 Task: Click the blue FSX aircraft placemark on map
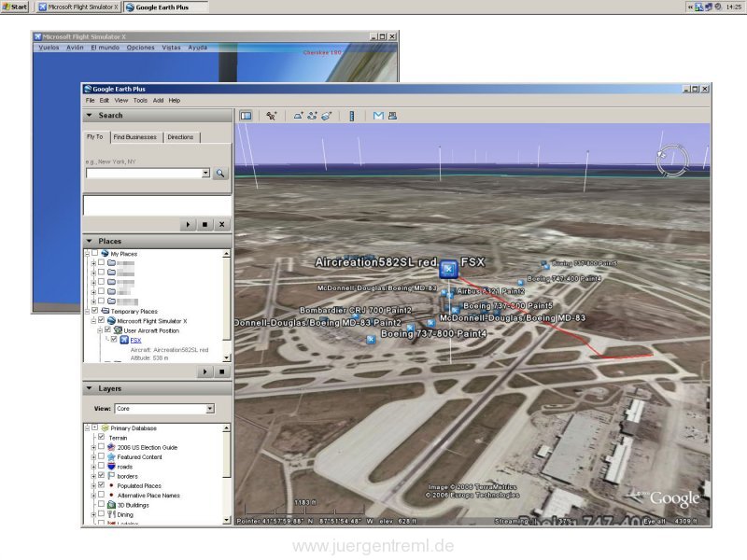coord(448,269)
